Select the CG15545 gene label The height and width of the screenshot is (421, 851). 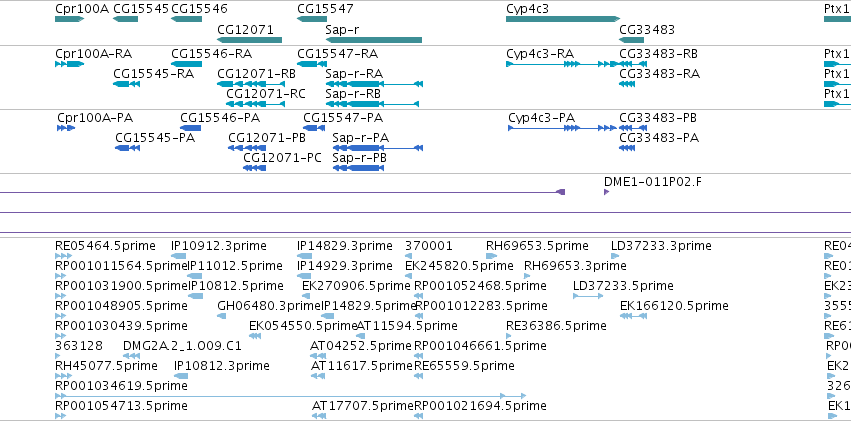[x=141, y=9]
